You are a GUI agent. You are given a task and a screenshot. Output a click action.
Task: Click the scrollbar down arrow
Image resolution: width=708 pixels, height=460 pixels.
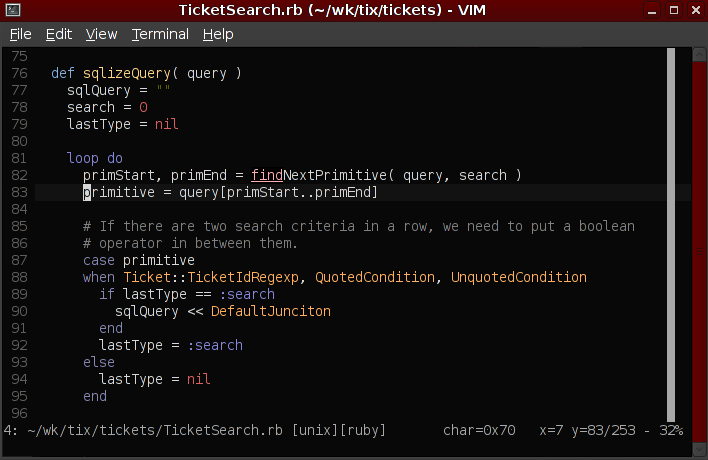point(699,449)
